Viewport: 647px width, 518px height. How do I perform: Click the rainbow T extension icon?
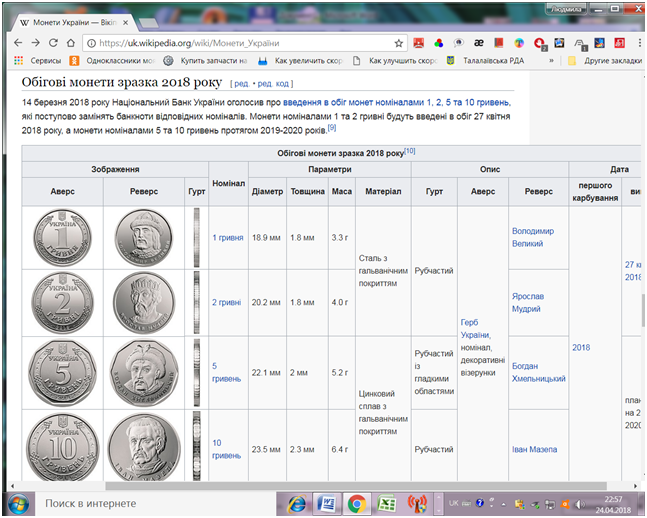click(519, 43)
